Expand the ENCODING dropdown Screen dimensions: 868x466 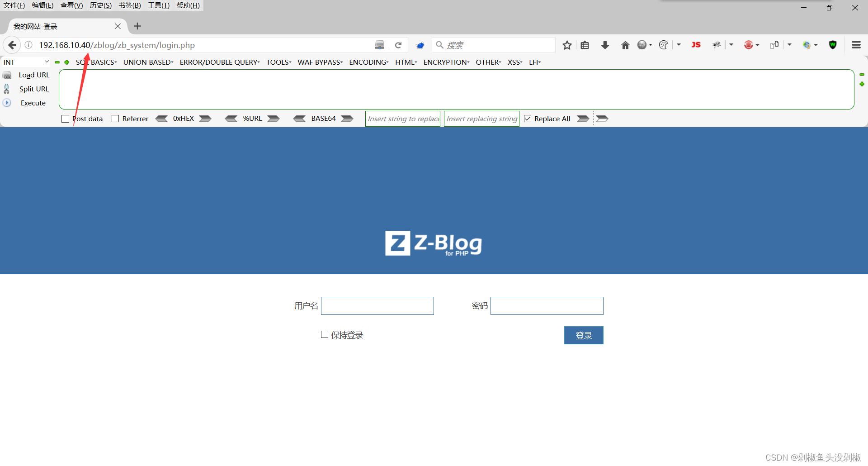coord(369,62)
